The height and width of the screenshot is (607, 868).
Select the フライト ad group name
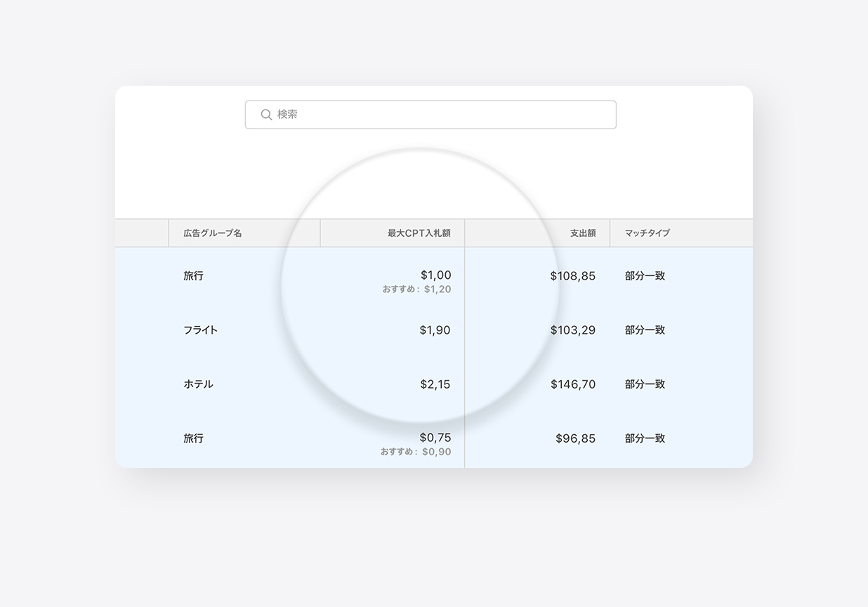pyautogui.click(x=201, y=329)
